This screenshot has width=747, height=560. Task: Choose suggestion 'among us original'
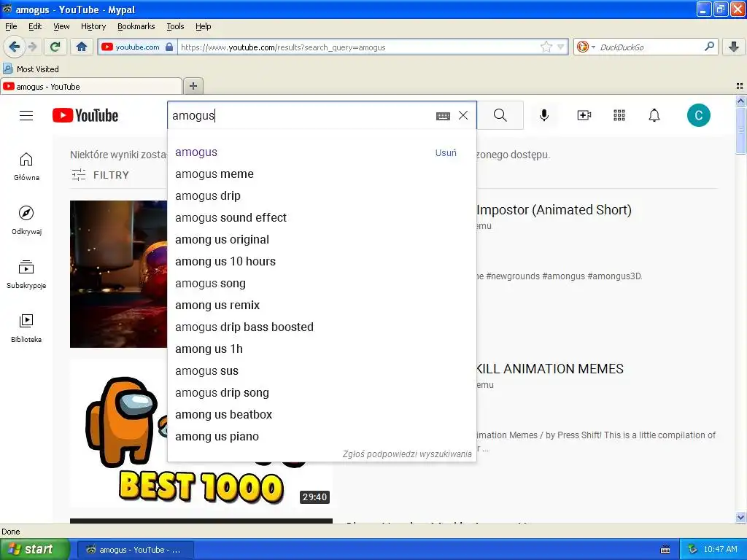pos(322,239)
